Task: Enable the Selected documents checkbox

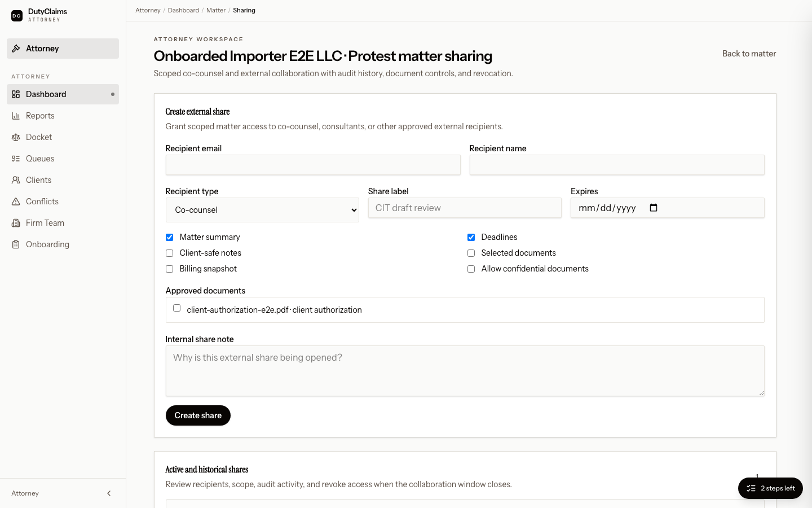Action: click(471, 253)
